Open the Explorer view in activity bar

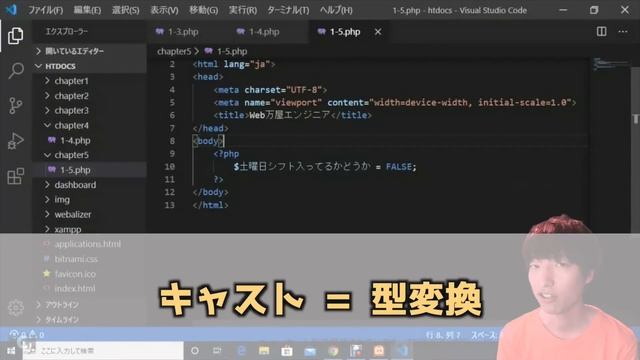point(16,36)
